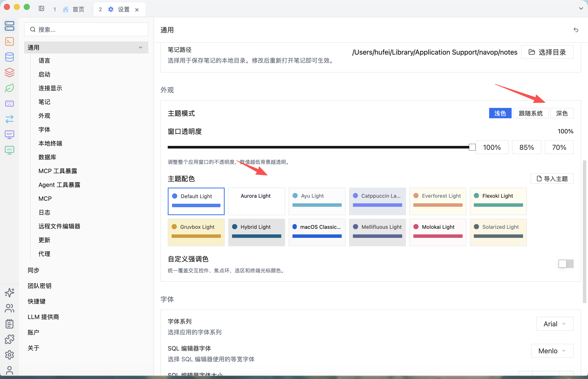Open the clipboard notes icon
Image resolution: width=588 pixels, height=379 pixels.
[9, 324]
